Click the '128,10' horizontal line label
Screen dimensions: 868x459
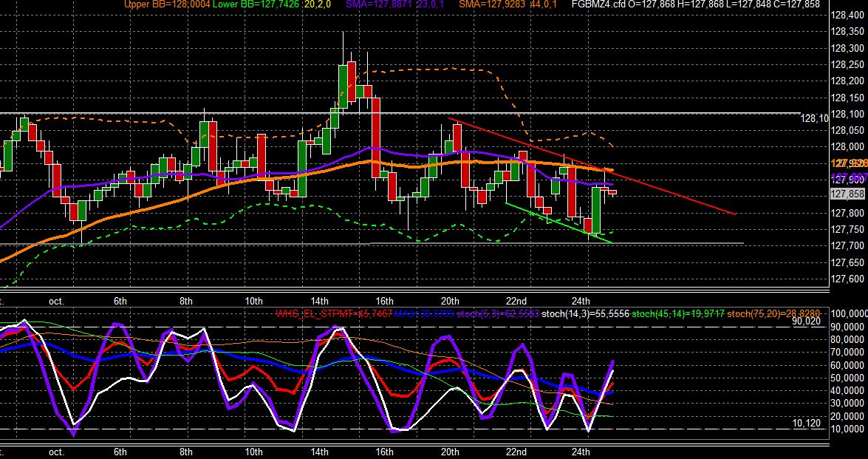coord(815,118)
